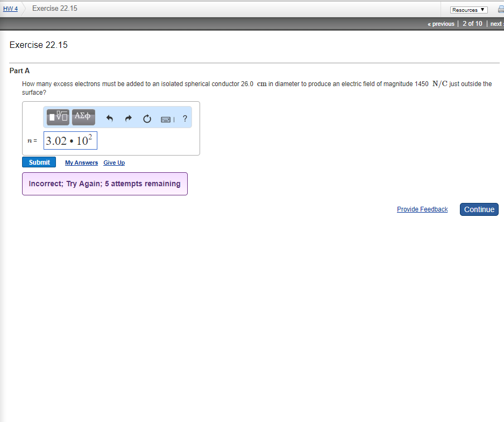Click the Give Up link
Screen dimensions: 504x422
coord(114,163)
